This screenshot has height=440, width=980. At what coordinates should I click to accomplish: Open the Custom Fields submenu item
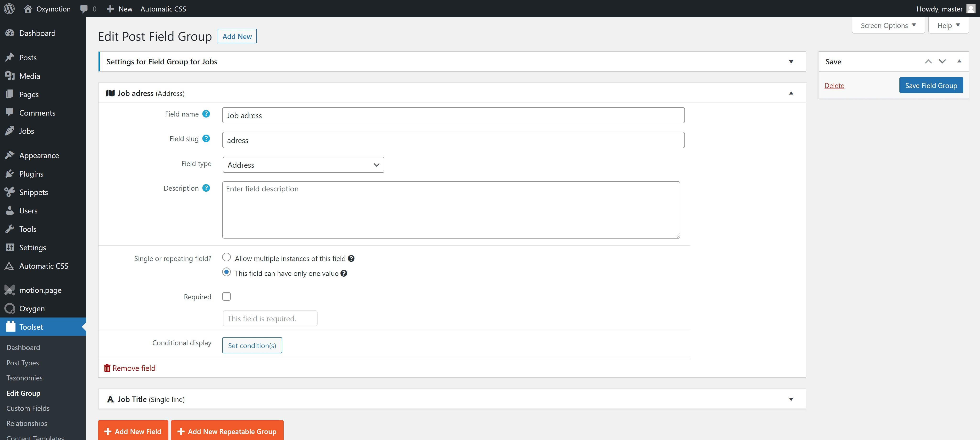coord(28,408)
